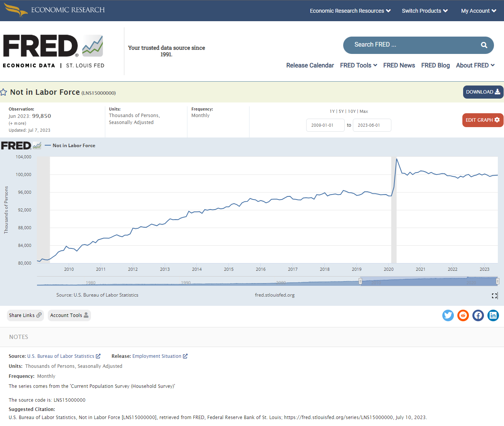The width and height of the screenshot is (504, 426).
Task: Click U.S. Bureau of Labor Statistics link
Action: (x=61, y=356)
